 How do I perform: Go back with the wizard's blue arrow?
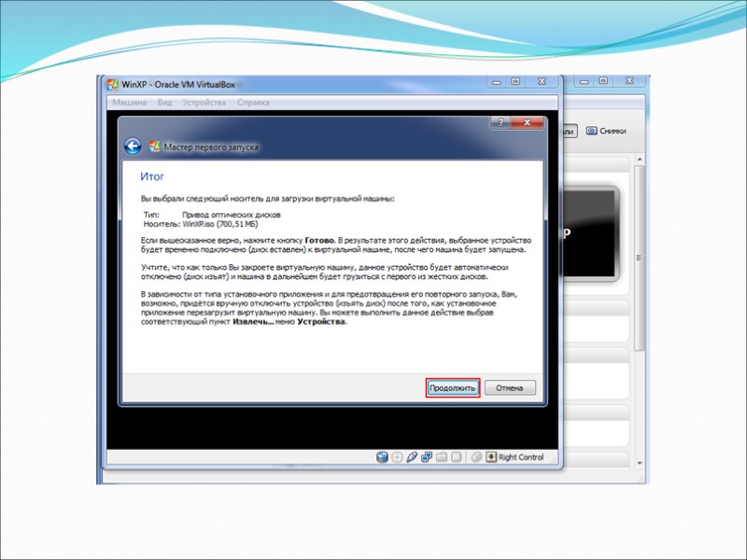point(133,147)
